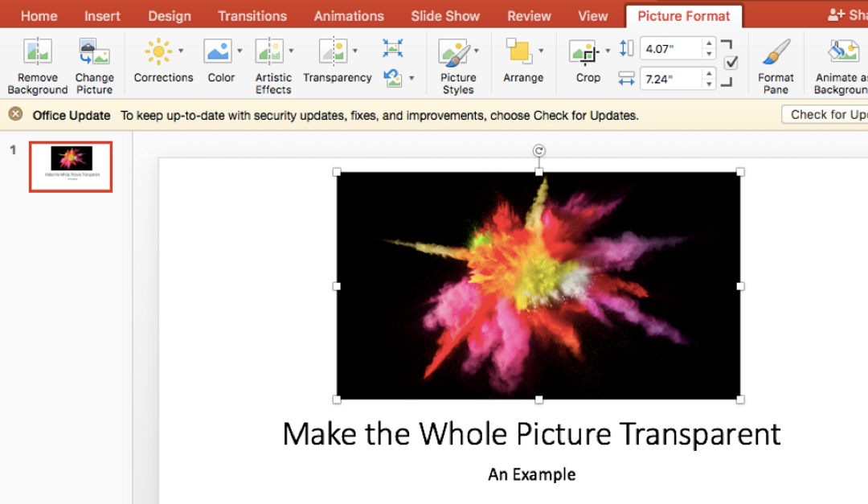Increase picture height with the stepper arrow

point(707,44)
